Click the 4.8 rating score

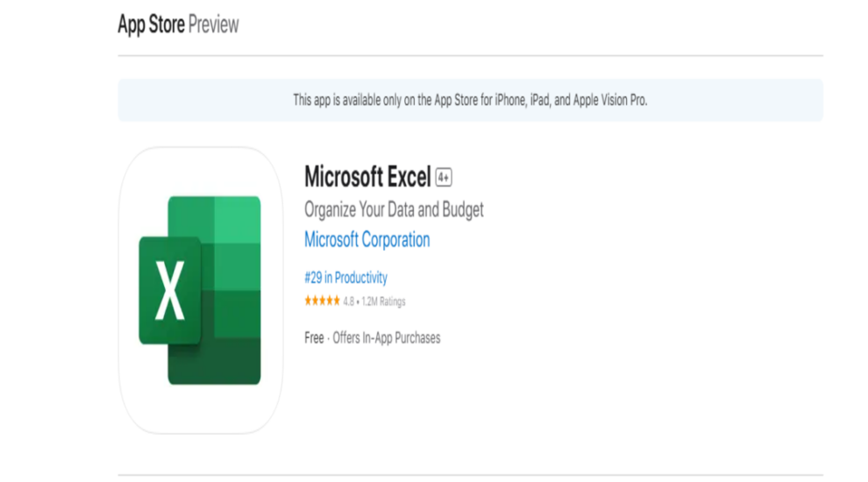click(348, 301)
